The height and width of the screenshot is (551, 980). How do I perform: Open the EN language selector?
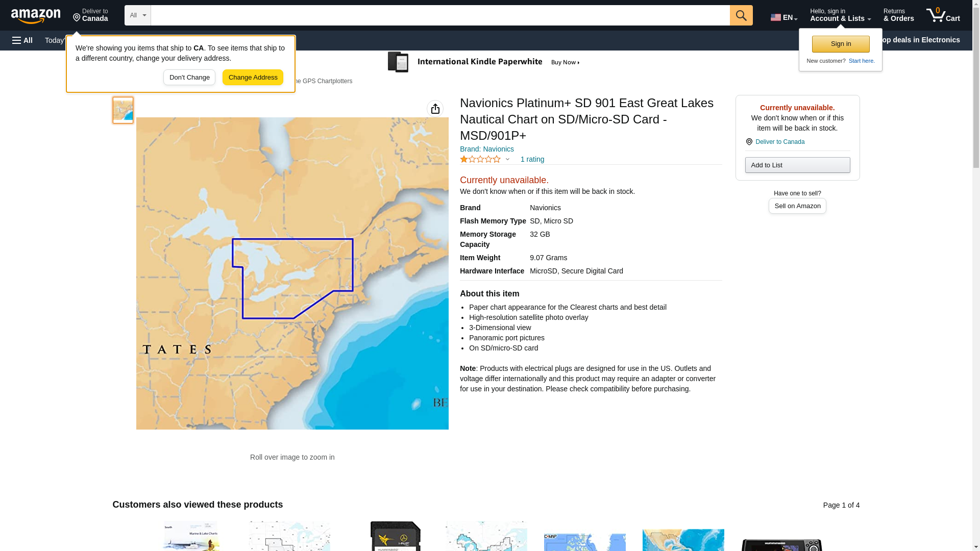pyautogui.click(x=783, y=17)
